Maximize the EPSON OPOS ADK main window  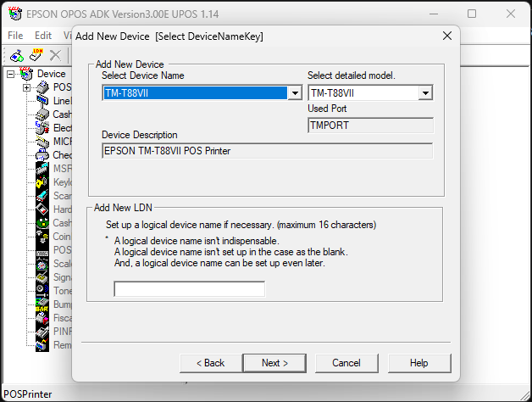(x=472, y=14)
